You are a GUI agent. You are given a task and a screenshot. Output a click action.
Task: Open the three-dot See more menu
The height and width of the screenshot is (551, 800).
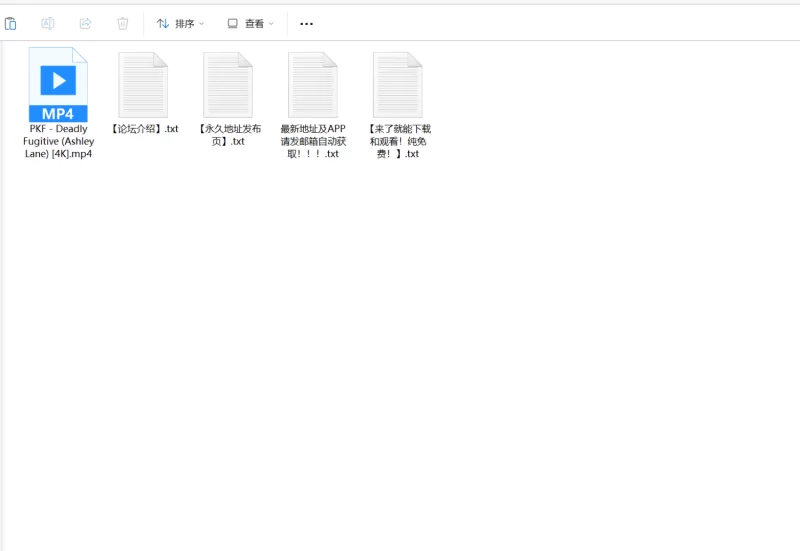306,23
